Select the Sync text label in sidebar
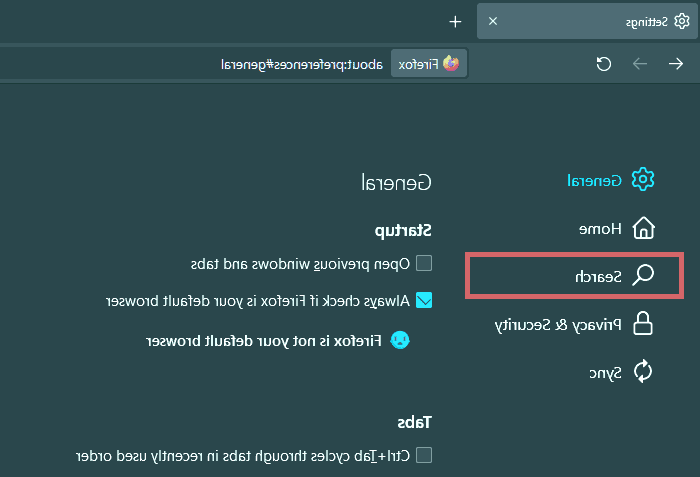This screenshot has height=477, width=700. tap(605, 372)
